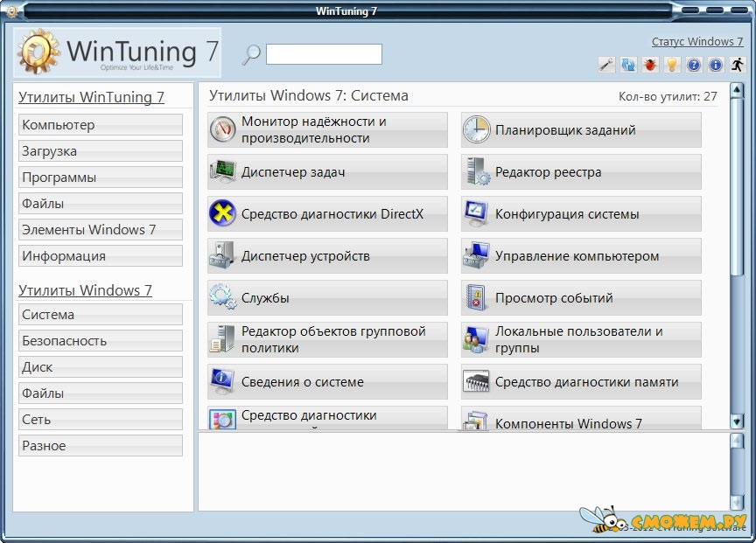Click the utilities list scrollbar thumb

pos(736,187)
